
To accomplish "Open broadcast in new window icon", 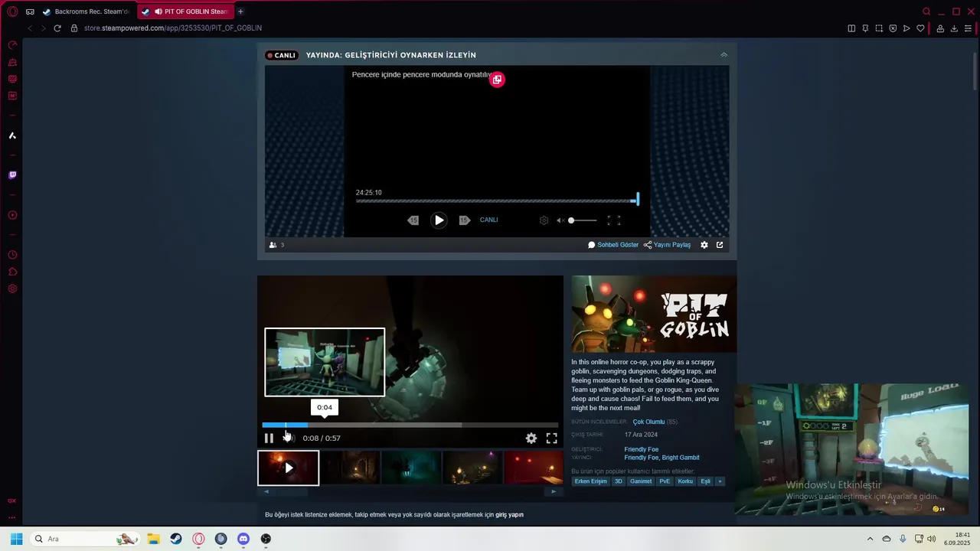I will coord(720,245).
